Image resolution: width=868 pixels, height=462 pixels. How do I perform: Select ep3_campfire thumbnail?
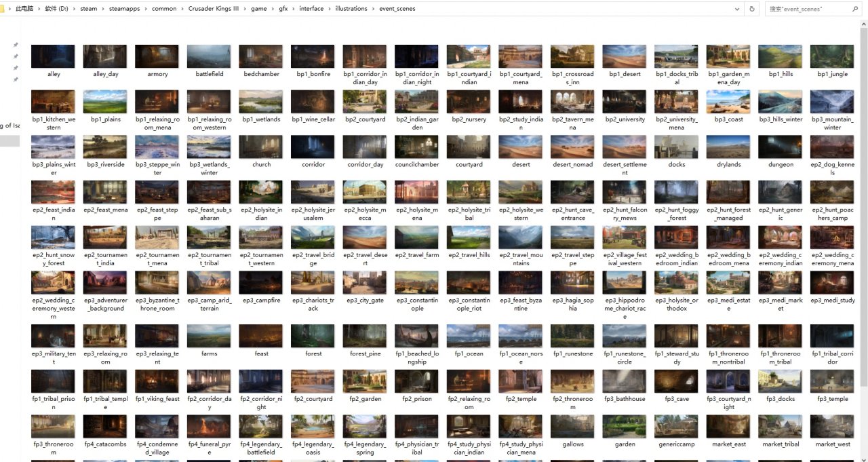261,283
